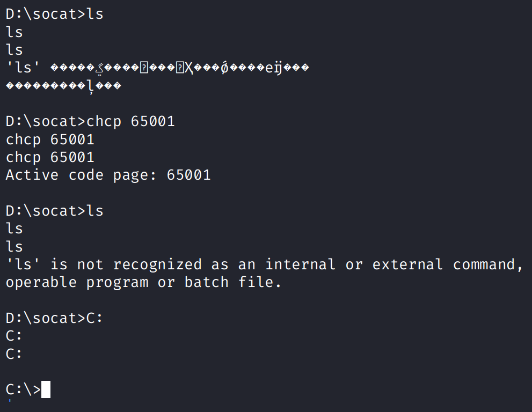532x412 pixels.
Task: Click the word "internal" in the error message
Action: click(x=300, y=264)
